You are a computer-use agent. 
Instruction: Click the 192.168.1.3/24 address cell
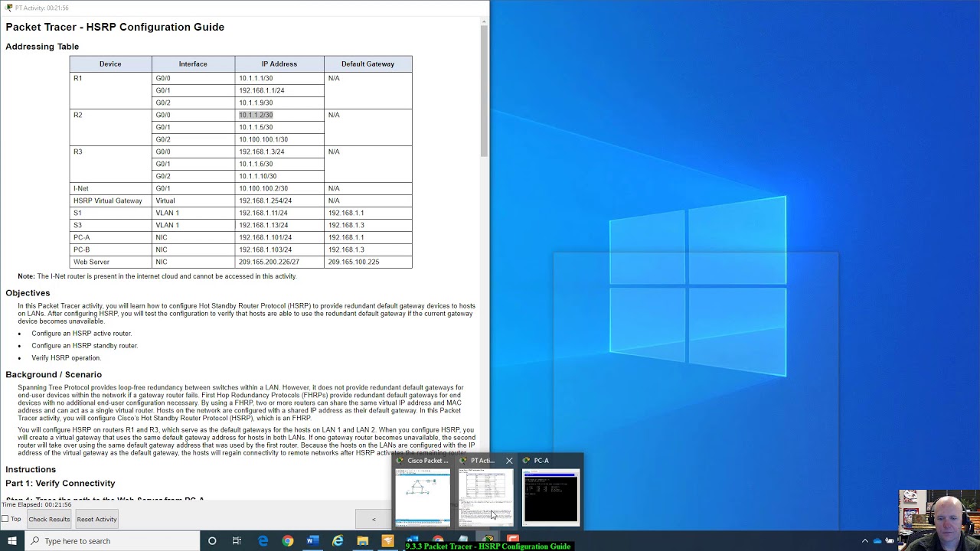(x=279, y=152)
